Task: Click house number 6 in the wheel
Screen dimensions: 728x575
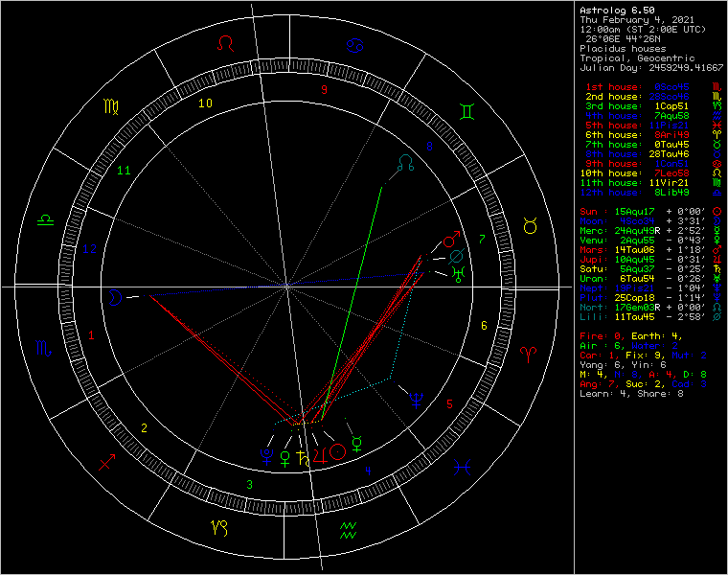Action: 484,326
